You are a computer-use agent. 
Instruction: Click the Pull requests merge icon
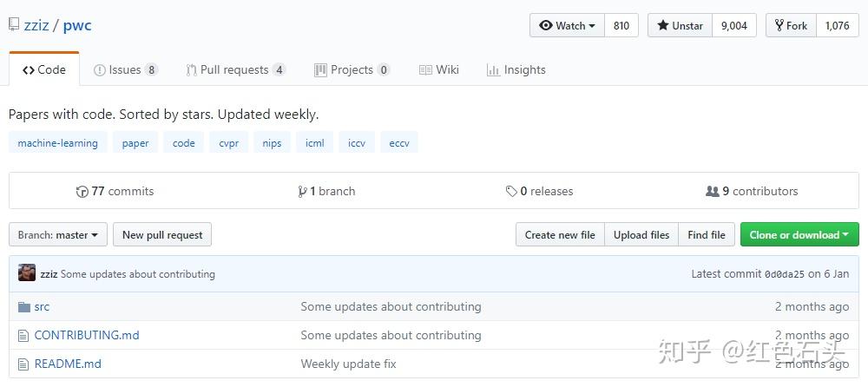click(192, 70)
